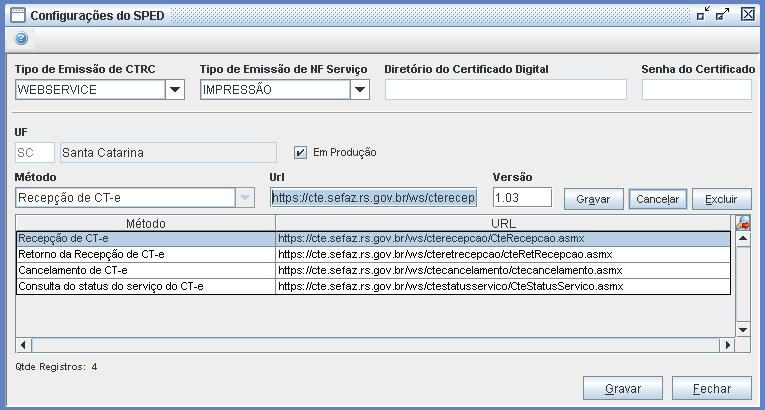The image size is (765, 410).
Task: Click the Fechar button
Action: click(712, 389)
